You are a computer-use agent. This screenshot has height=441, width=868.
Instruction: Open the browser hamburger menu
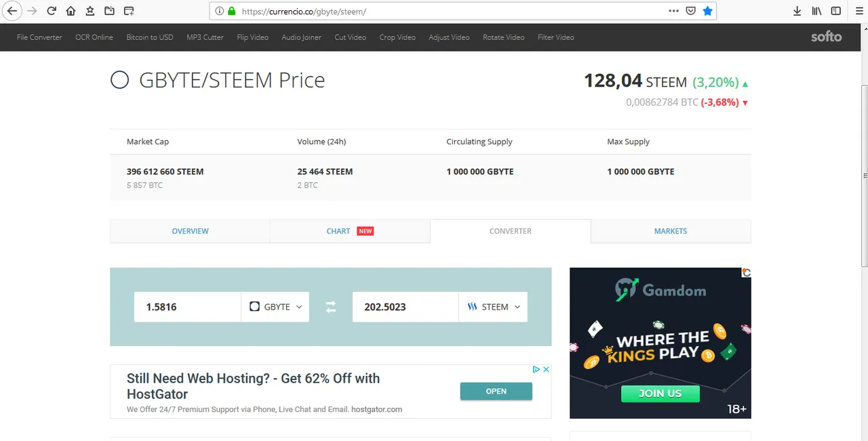pos(859,11)
